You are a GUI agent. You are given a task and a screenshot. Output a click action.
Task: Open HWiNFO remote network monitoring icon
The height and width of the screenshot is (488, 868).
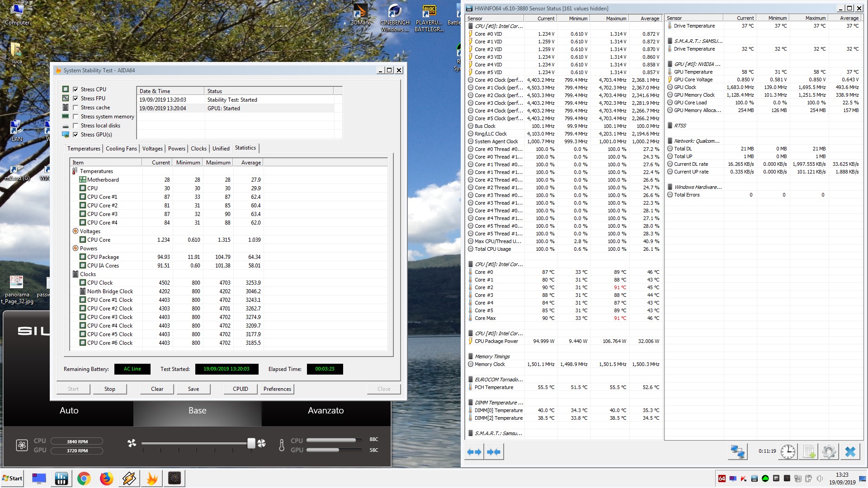tap(738, 451)
